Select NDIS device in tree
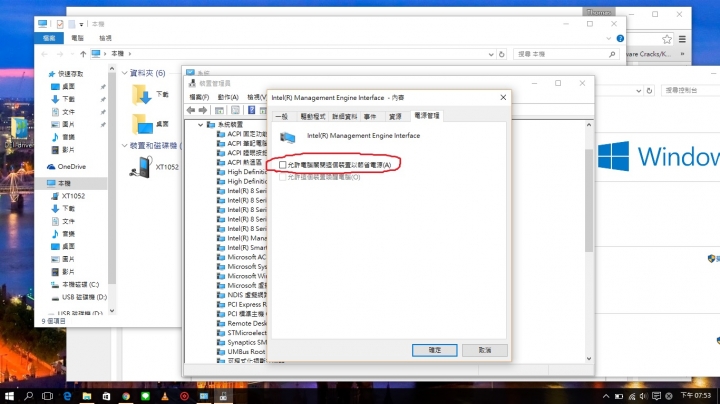 tap(247, 295)
